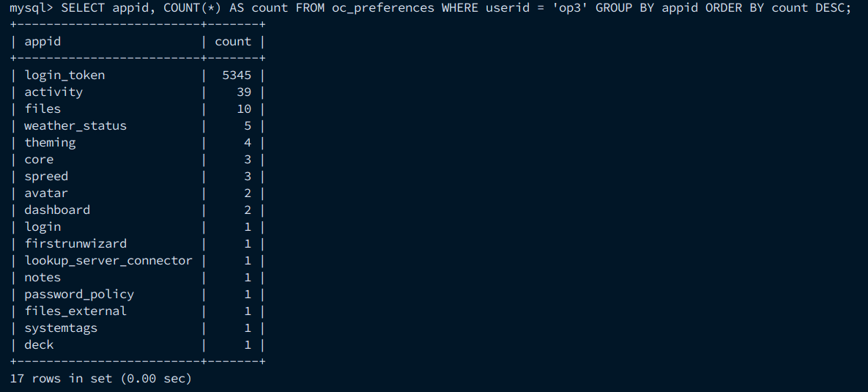Select the files_external row text
This screenshot has height=392, width=868.
click(x=75, y=311)
